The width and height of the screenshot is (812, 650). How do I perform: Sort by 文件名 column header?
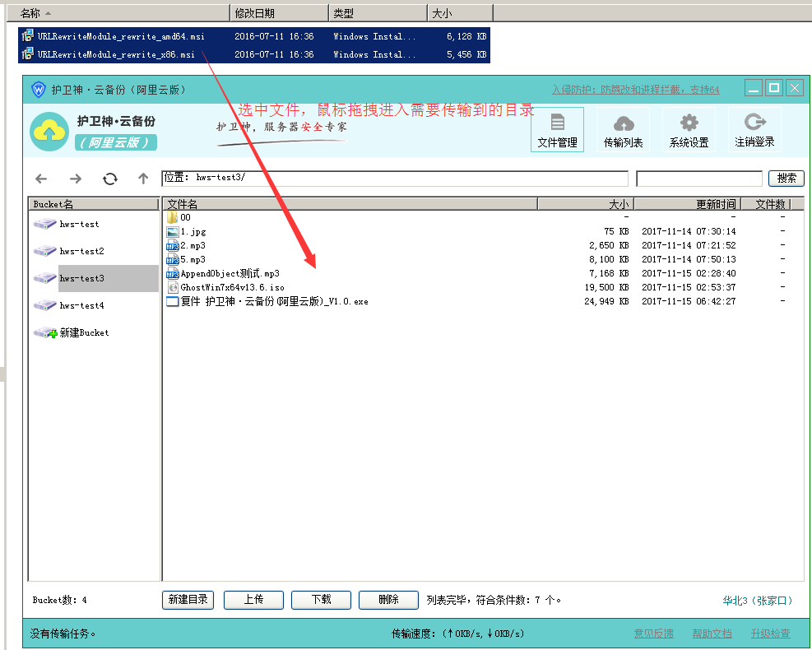coord(350,204)
